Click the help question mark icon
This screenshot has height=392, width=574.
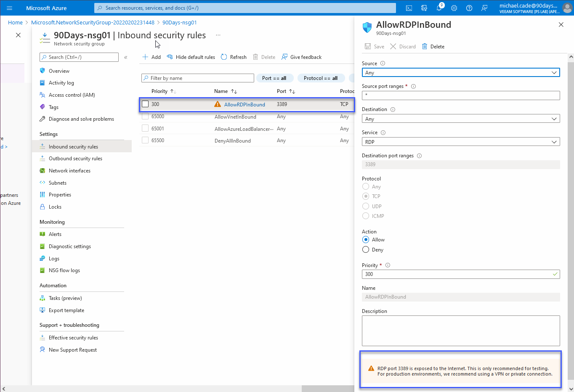(469, 8)
